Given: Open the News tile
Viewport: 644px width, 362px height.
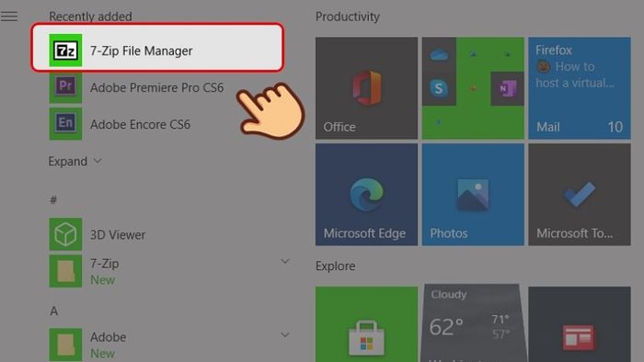Looking at the screenshot, I should (x=579, y=324).
